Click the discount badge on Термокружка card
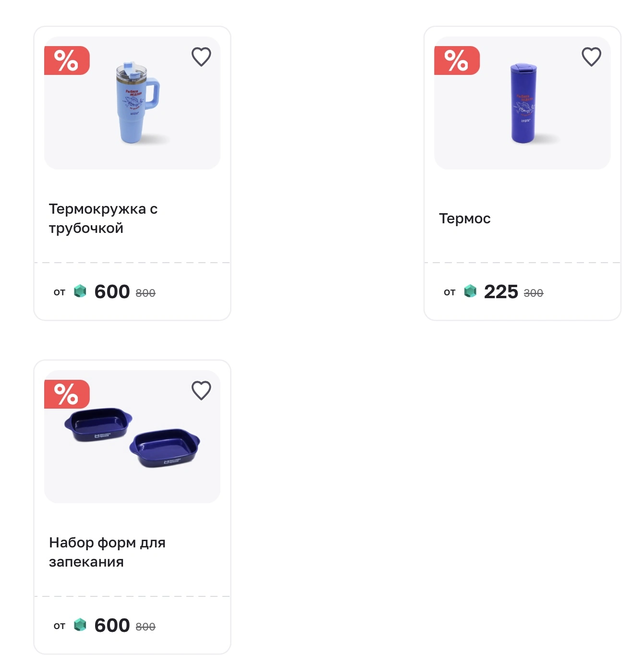Screen dimensions: 644x666 [x=67, y=61]
